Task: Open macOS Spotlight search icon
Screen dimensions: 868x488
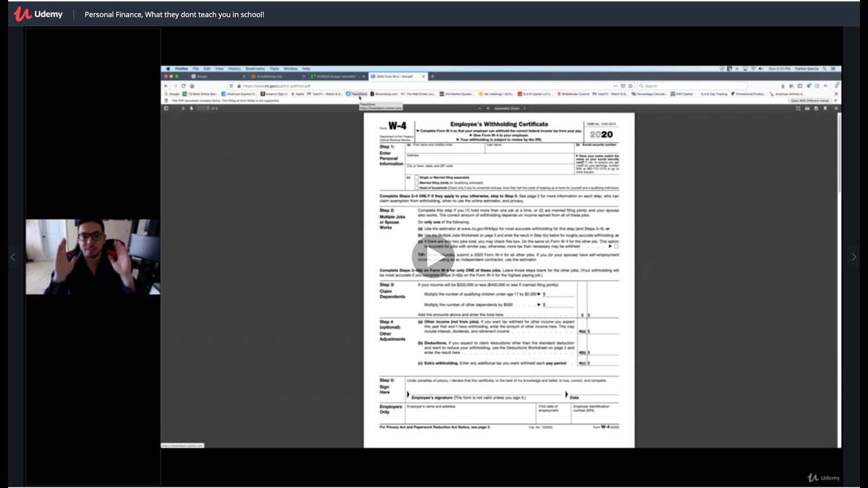Action: coord(824,68)
